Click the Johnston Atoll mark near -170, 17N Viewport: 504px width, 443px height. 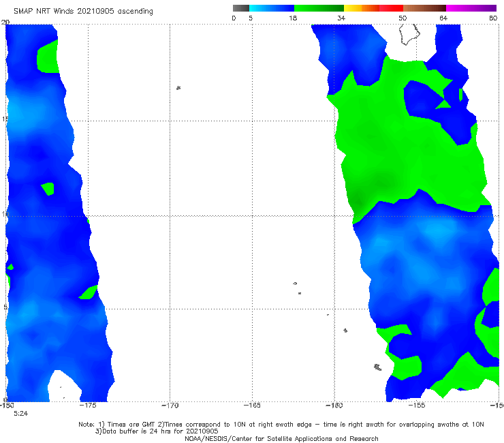(x=178, y=88)
